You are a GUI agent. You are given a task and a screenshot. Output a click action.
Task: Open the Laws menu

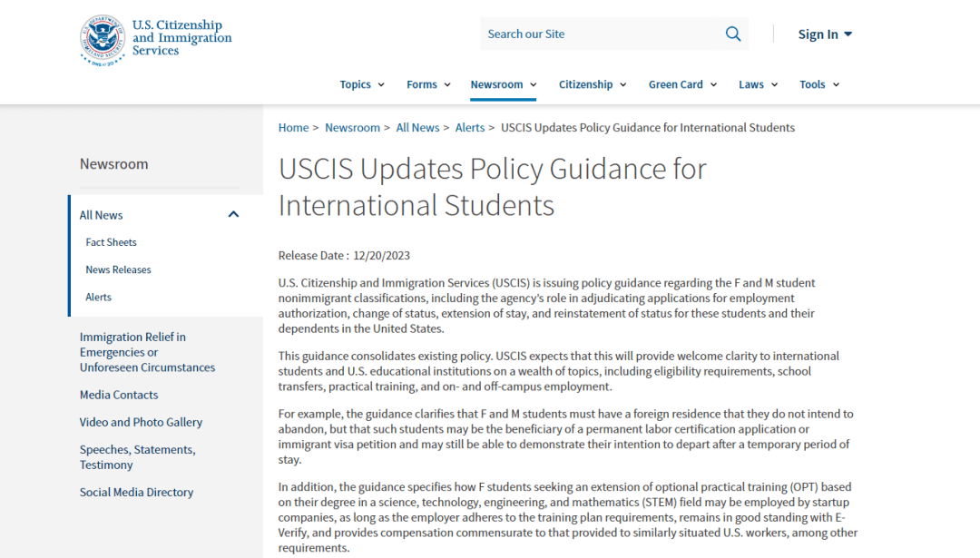click(x=758, y=84)
